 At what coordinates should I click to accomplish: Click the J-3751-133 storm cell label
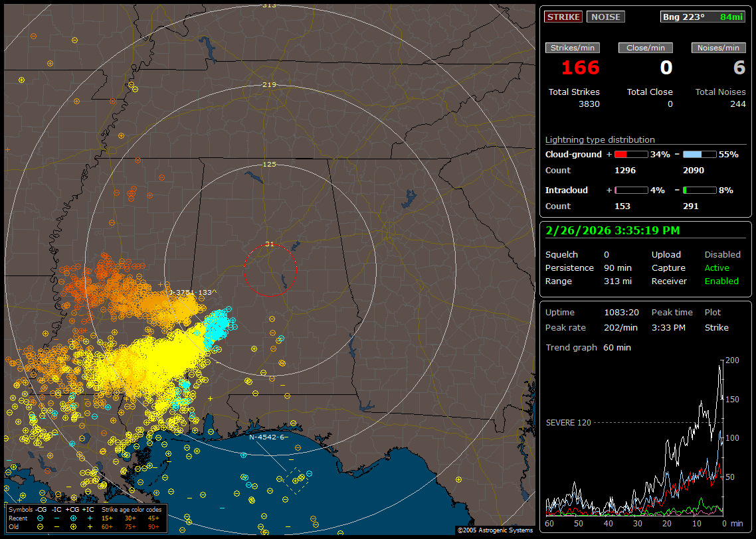(191, 292)
